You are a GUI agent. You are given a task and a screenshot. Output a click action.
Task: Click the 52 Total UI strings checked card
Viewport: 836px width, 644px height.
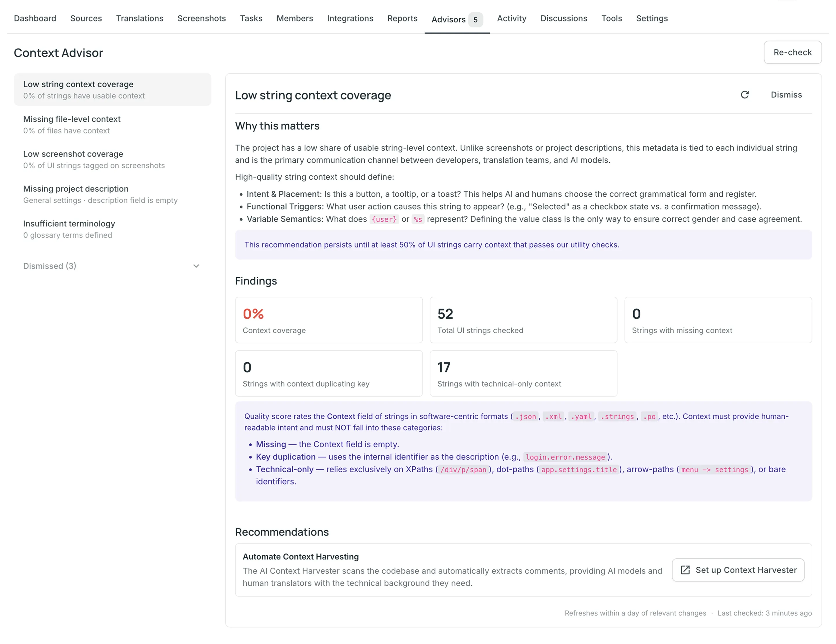point(523,320)
